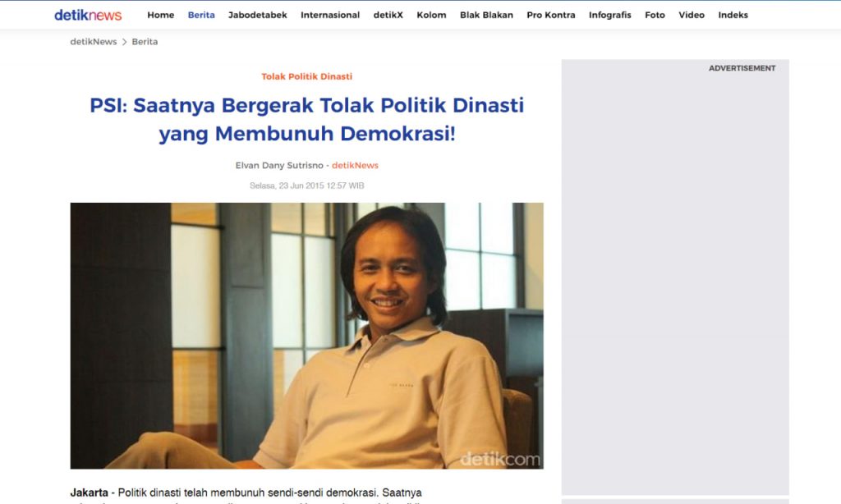Click the orange detikNews author source link
Image resolution: width=841 pixels, height=504 pixels.
click(x=355, y=165)
